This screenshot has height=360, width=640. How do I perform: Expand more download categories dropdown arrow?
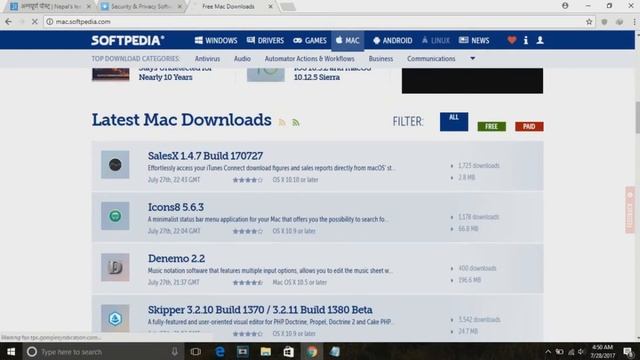point(472,58)
